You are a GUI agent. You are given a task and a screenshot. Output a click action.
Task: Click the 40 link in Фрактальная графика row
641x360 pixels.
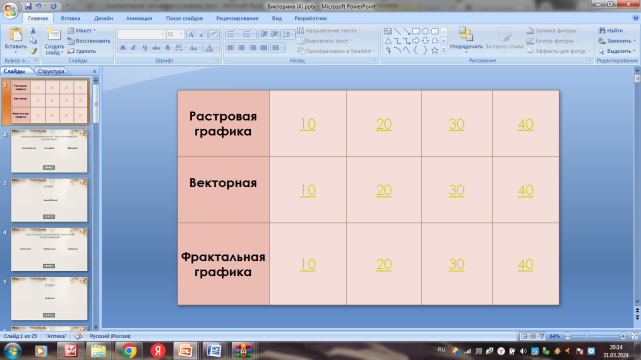tap(525, 264)
